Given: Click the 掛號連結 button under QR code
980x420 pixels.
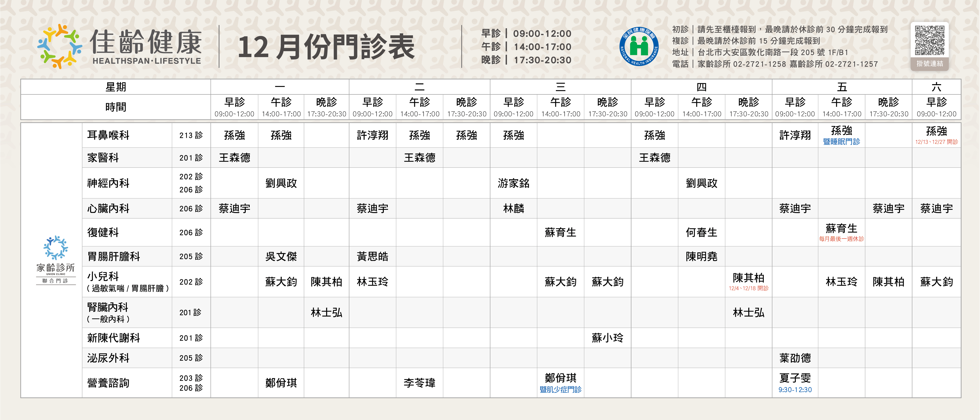Looking at the screenshot, I should [x=929, y=64].
